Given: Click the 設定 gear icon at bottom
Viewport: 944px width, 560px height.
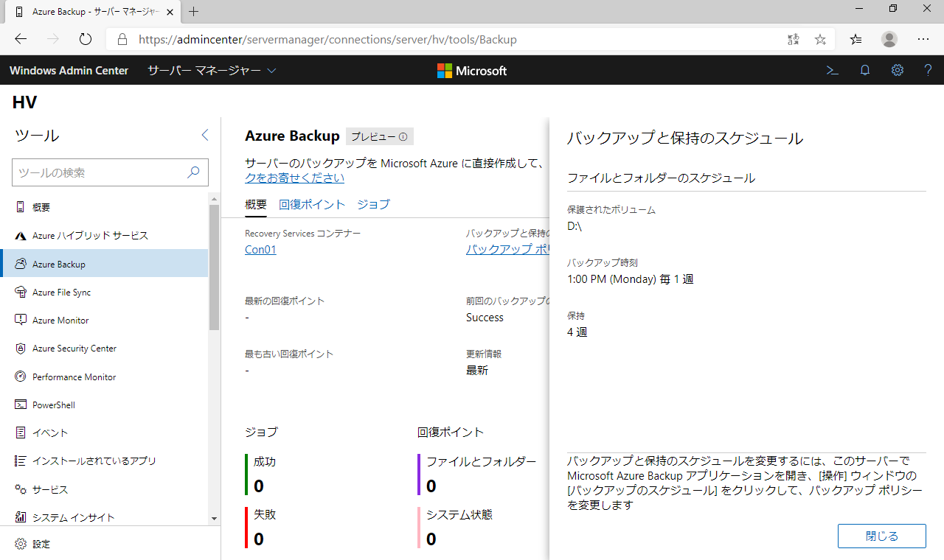Looking at the screenshot, I should pyautogui.click(x=20, y=545).
